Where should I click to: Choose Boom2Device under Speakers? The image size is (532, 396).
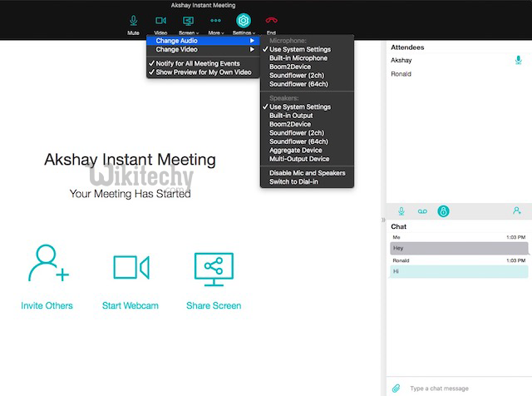coord(307,124)
